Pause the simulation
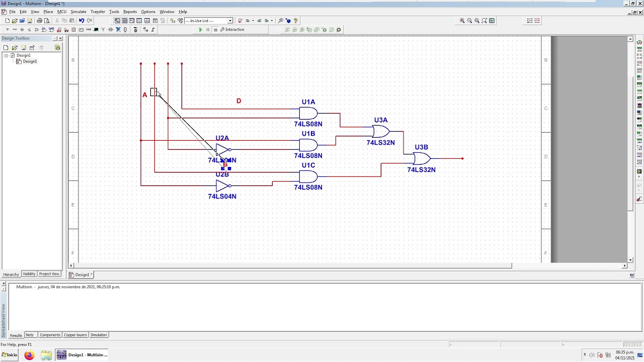Image resolution: width=644 pixels, height=362 pixels. 208,30
